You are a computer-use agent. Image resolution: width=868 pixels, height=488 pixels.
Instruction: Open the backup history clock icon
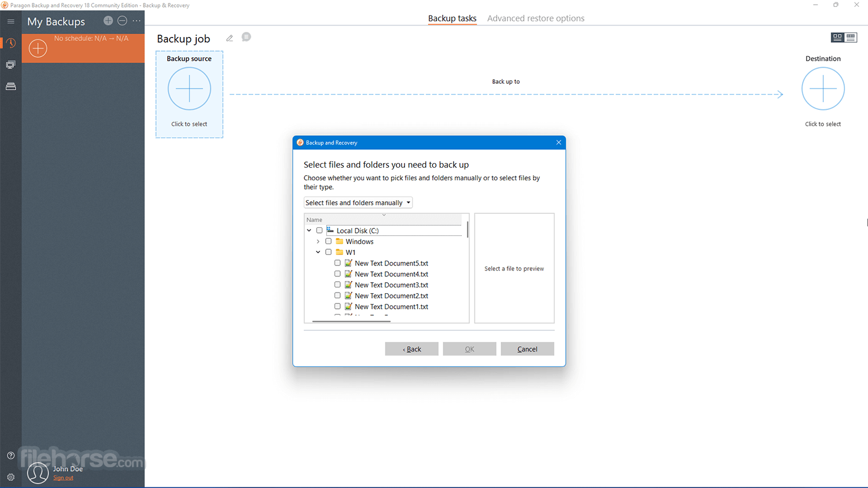click(x=10, y=43)
